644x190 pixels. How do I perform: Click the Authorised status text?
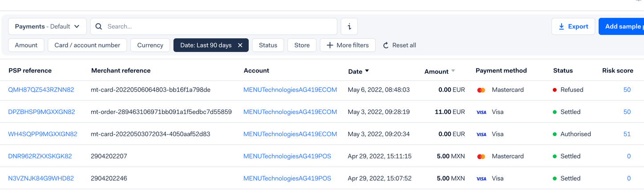[575, 134]
